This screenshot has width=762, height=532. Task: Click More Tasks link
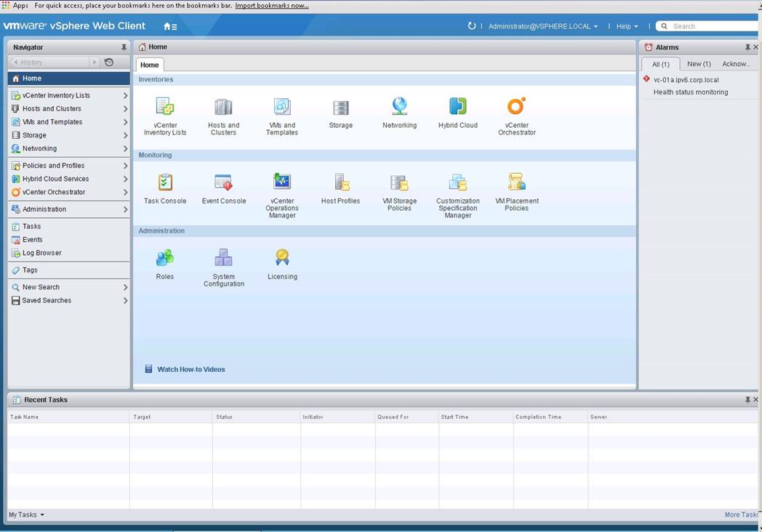[742, 515]
